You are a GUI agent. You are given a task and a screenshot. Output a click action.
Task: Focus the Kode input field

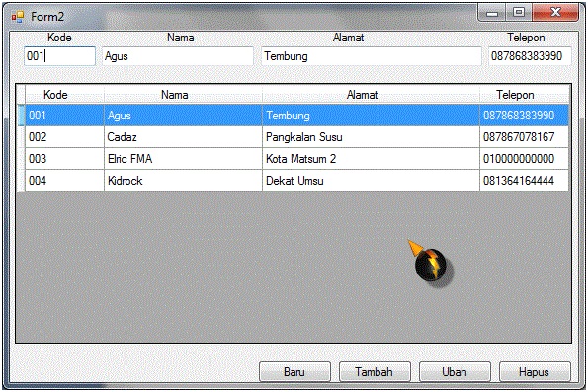(x=59, y=56)
